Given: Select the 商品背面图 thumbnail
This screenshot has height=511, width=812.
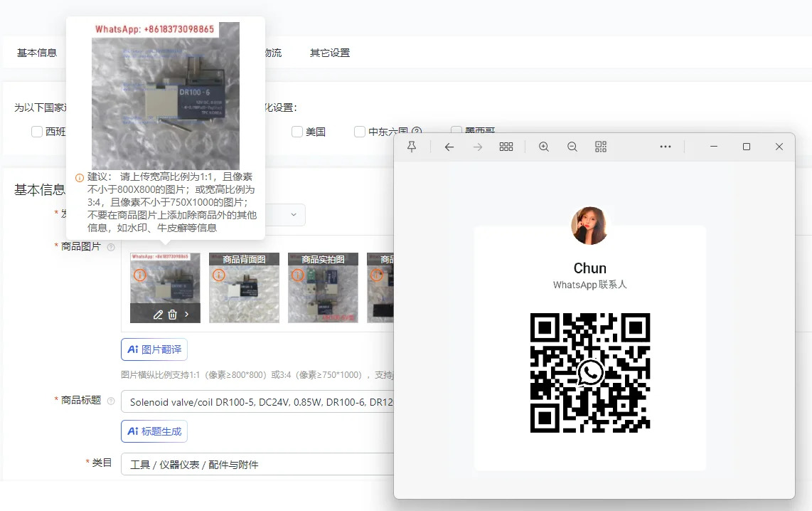Looking at the screenshot, I should pyautogui.click(x=244, y=288).
